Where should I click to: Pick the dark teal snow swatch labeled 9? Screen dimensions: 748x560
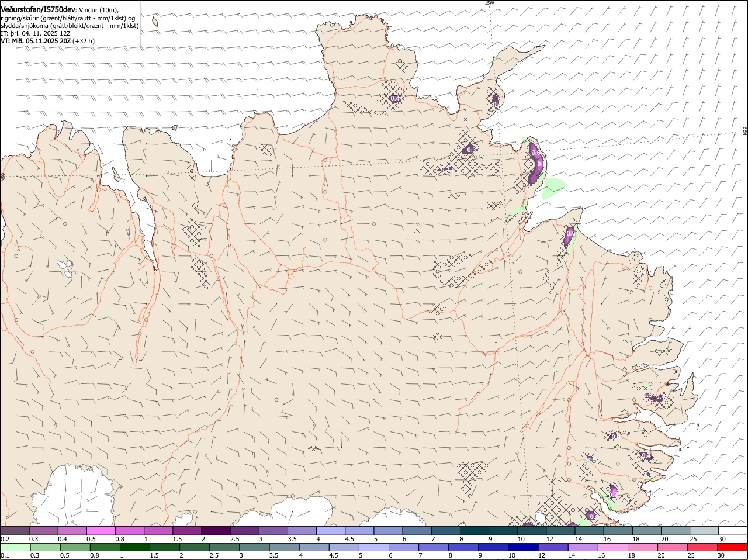pyautogui.click(x=503, y=530)
